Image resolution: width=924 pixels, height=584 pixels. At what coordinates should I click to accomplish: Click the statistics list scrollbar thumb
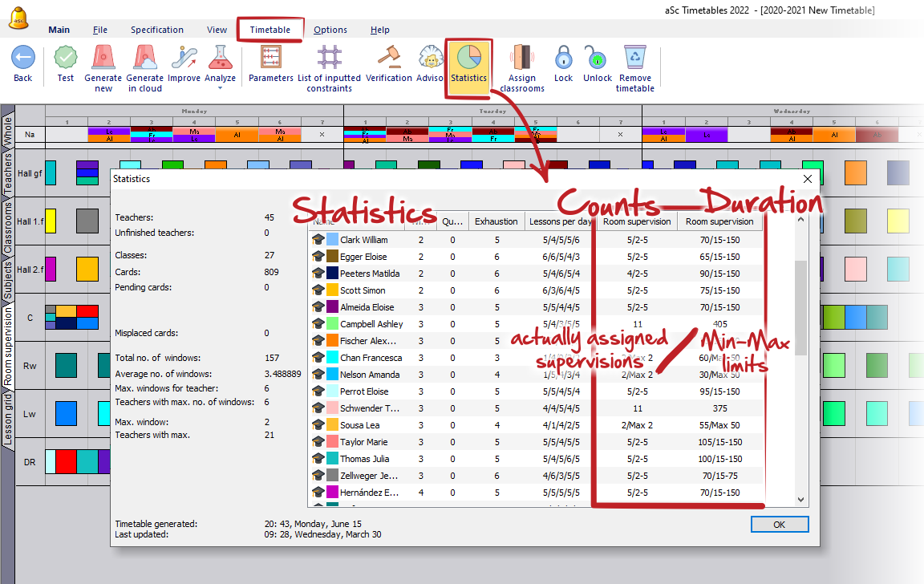800,307
